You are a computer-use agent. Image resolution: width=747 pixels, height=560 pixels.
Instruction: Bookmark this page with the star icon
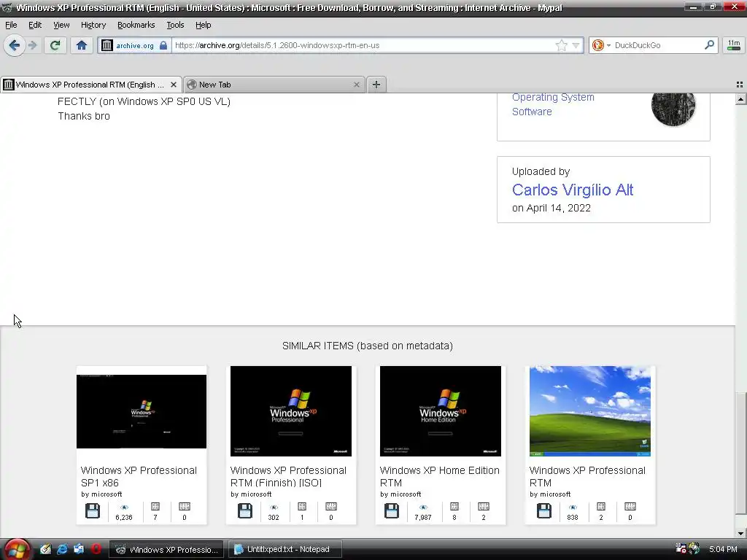tap(561, 45)
